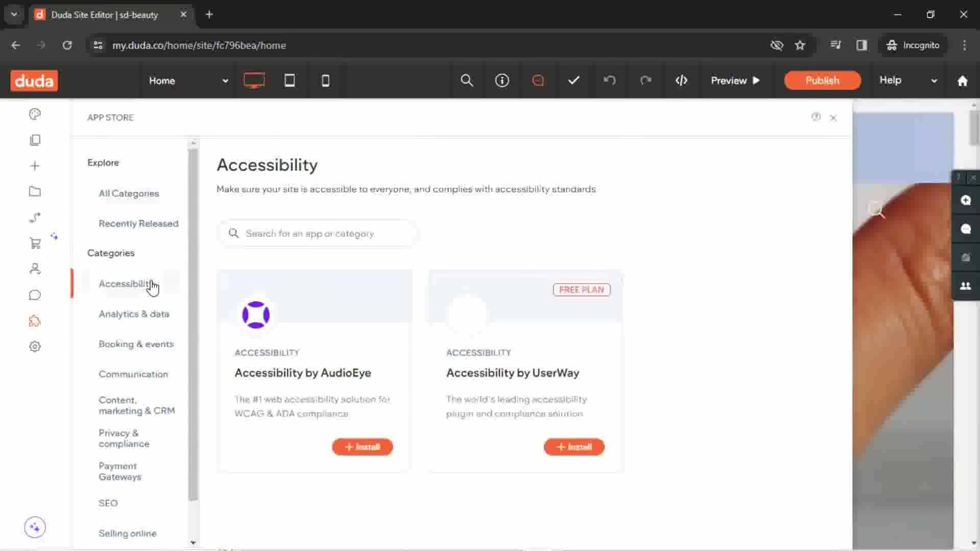Publish the site

click(822, 80)
